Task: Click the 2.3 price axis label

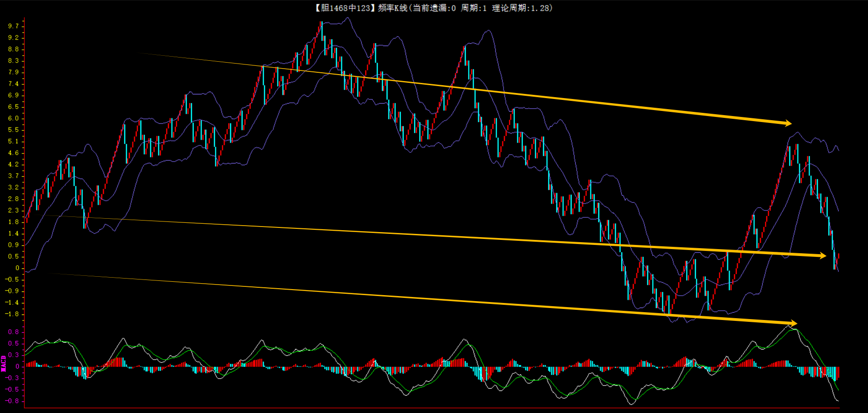Action: coord(13,210)
